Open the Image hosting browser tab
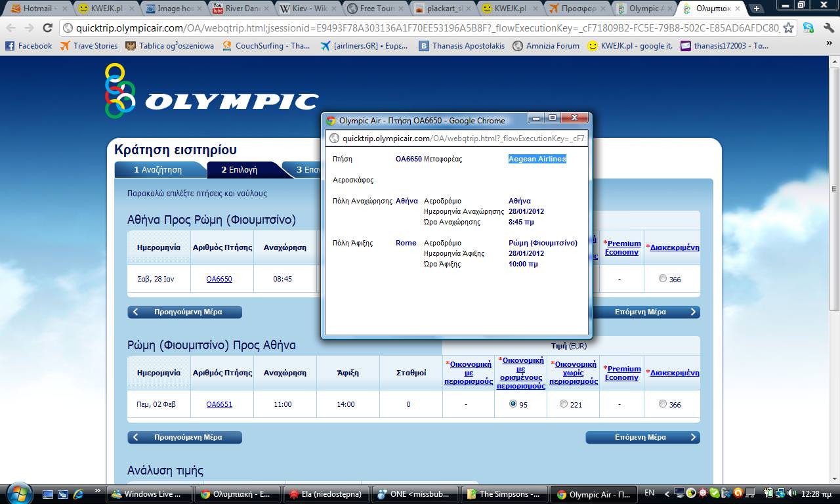The image size is (840, 504). click(x=173, y=9)
